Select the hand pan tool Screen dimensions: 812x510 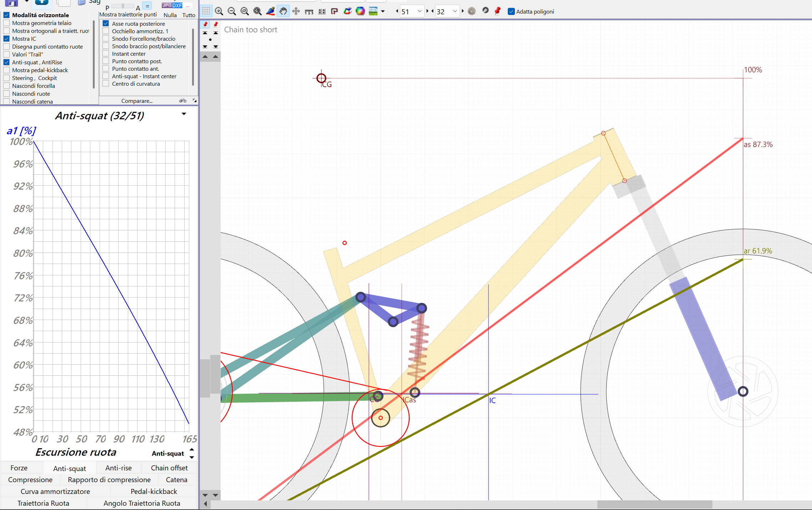tap(283, 11)
